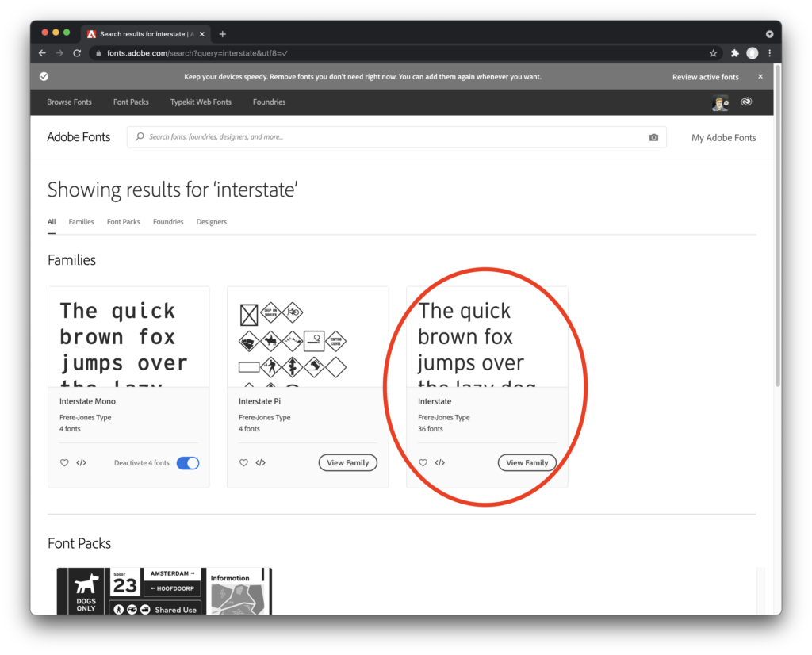Click the Review active fonts link

pos(705,77)
